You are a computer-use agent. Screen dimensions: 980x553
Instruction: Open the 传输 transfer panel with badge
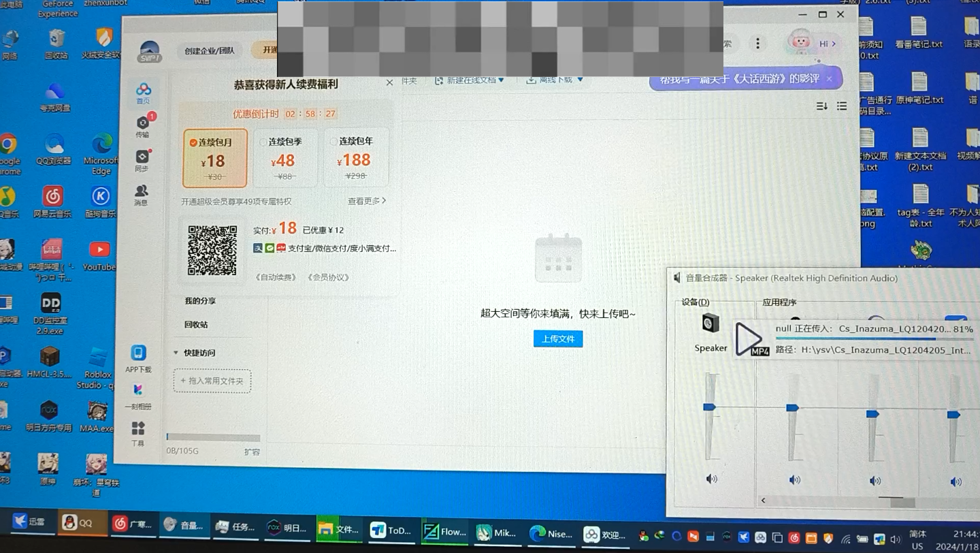pyautogui.click(x=143, y=126)
